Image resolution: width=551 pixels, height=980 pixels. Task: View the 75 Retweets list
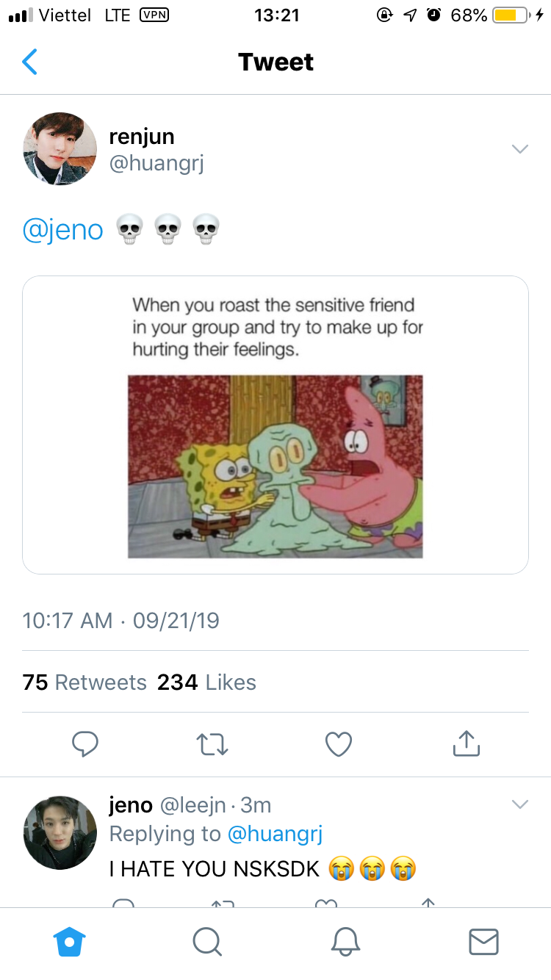(x=84, y=682)
